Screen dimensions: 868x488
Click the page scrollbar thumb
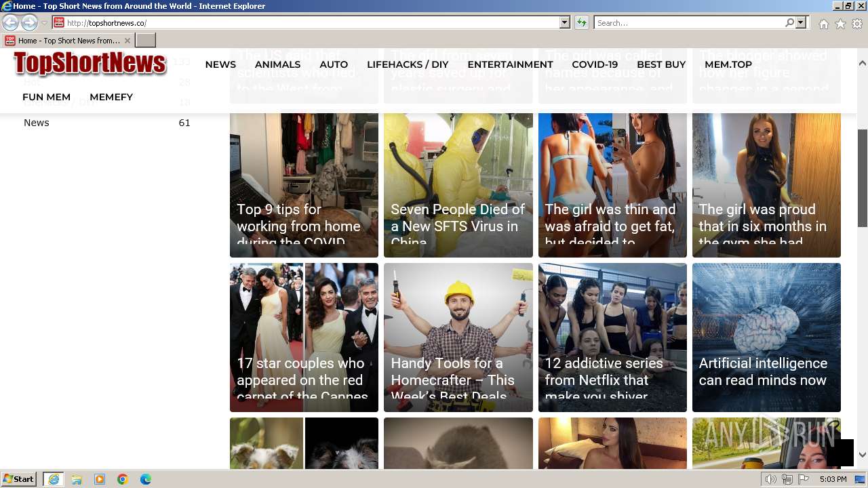point(863,178)
